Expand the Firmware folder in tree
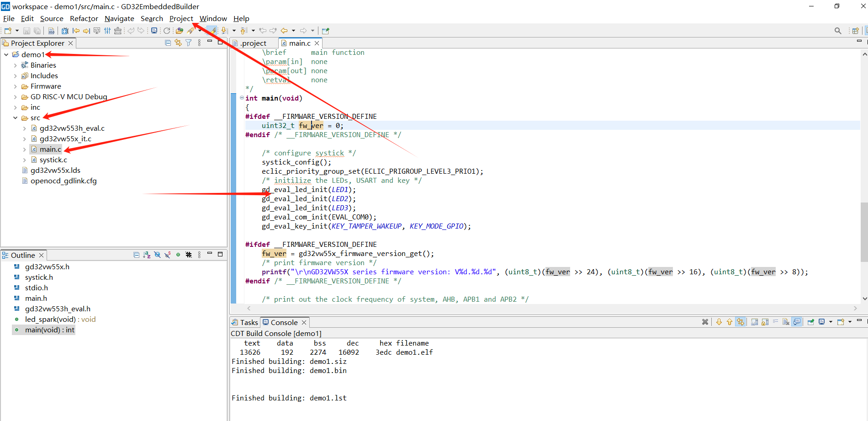Screen dimensions: 868x421 (x=15, y=86)
